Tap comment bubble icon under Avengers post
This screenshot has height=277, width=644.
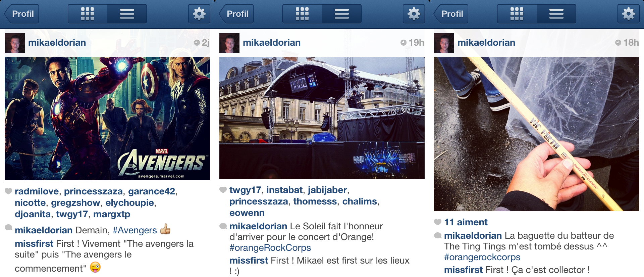coord(8,228)
